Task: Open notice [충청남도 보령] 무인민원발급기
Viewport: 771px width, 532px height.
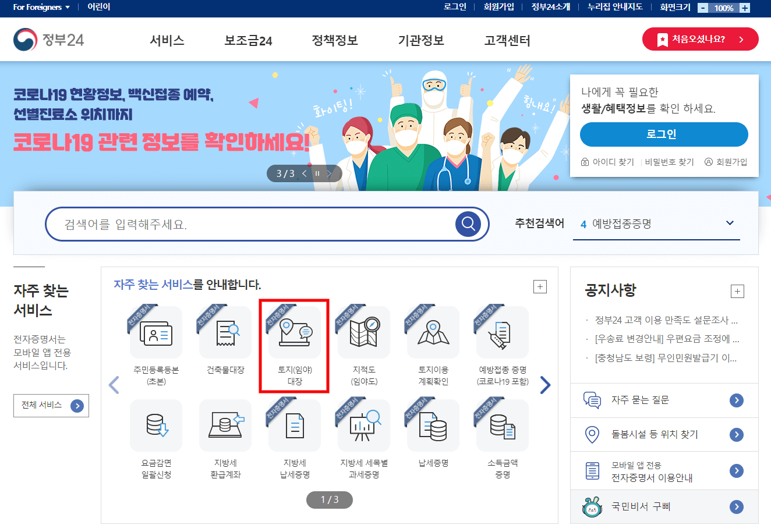Action: click(x=666, y=358)
